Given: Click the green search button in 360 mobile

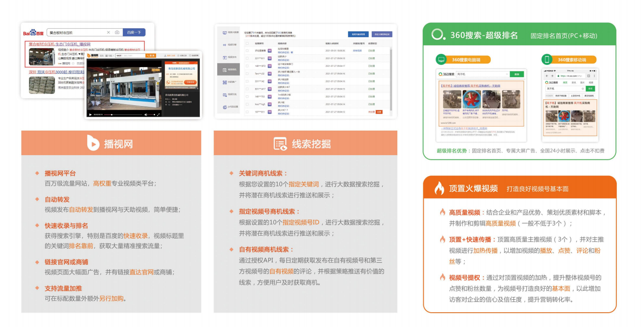Looking at the screenshot, I should [x=590, y=89].
